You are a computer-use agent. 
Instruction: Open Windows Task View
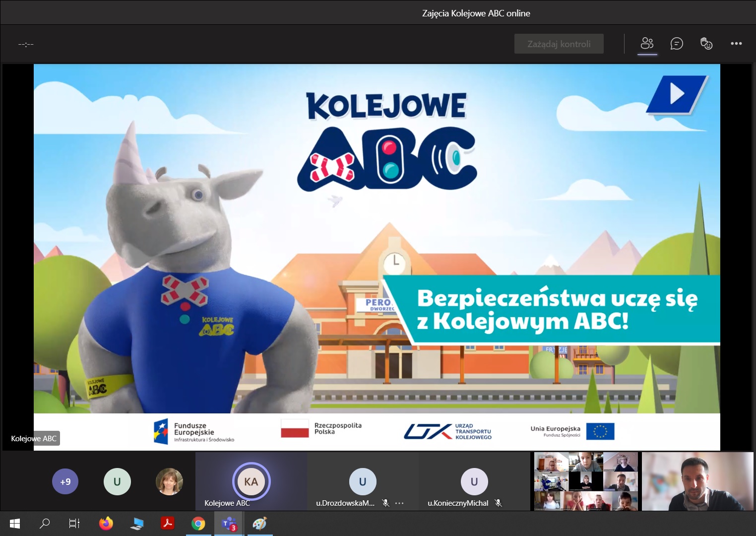[74, 524]
